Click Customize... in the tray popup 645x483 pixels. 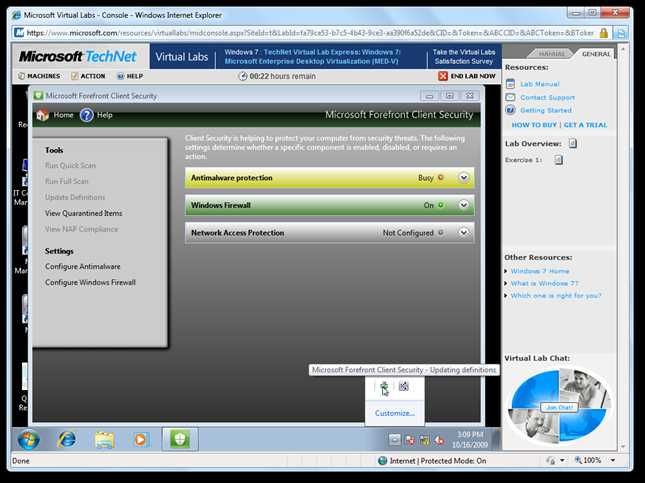click(x=394, y=413)
